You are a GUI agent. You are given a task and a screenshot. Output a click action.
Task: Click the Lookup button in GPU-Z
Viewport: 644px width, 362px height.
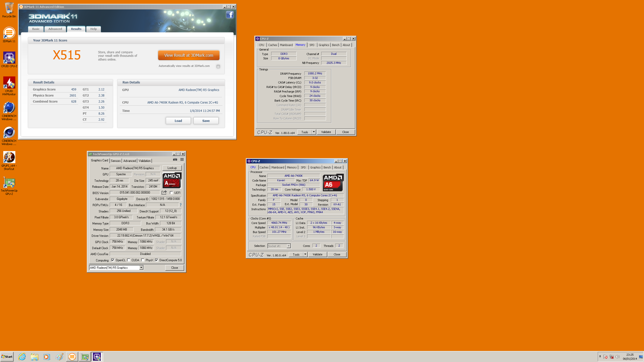point(172,168)
